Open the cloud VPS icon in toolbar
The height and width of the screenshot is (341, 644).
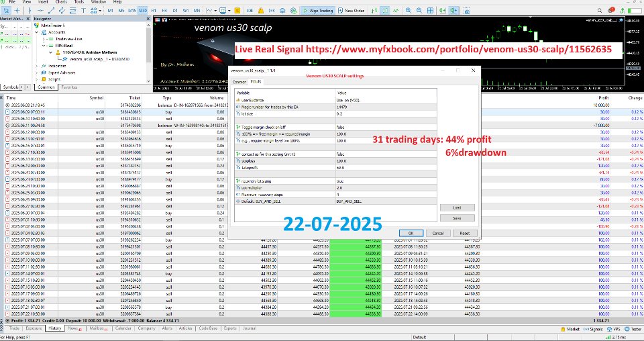click(282, 11)
